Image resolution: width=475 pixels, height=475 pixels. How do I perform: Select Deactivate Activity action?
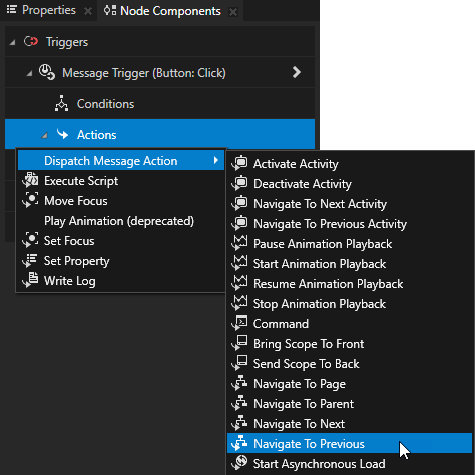[349, 184]
